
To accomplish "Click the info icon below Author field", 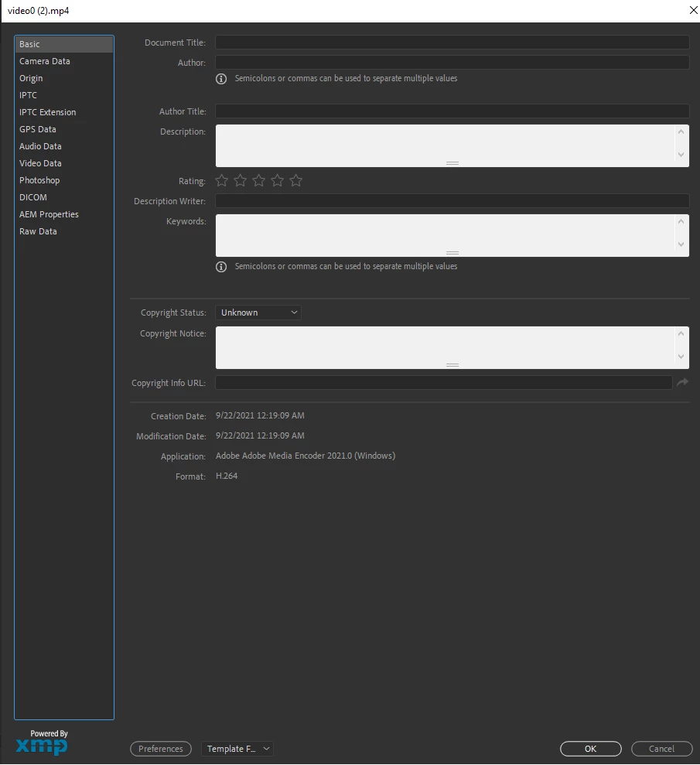I will 221,79.
